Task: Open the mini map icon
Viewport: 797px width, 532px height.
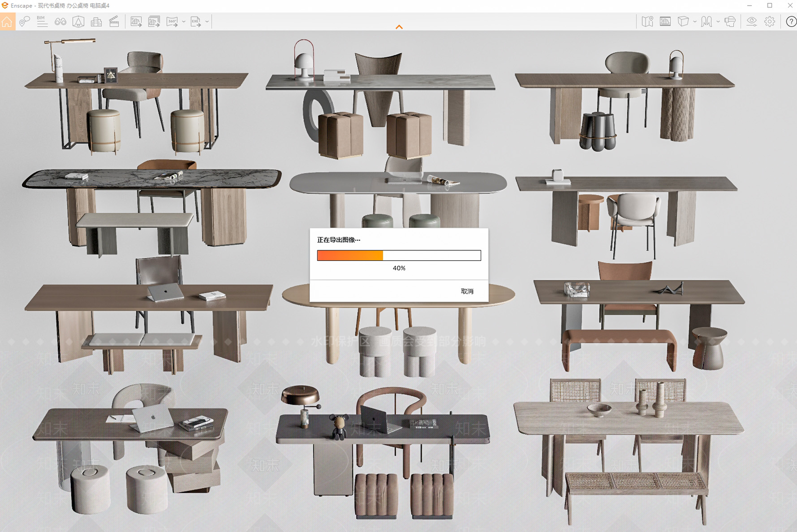Action: [x=647, y=21]
